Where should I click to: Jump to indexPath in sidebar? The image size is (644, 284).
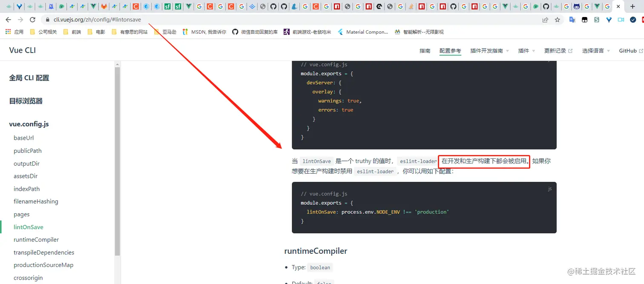click(x=26, y=189)
